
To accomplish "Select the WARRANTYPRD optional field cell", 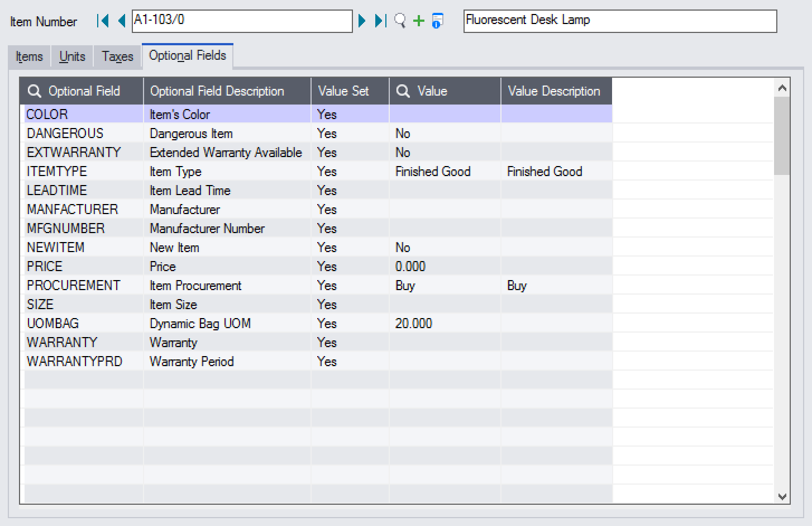I will [84, 361].
